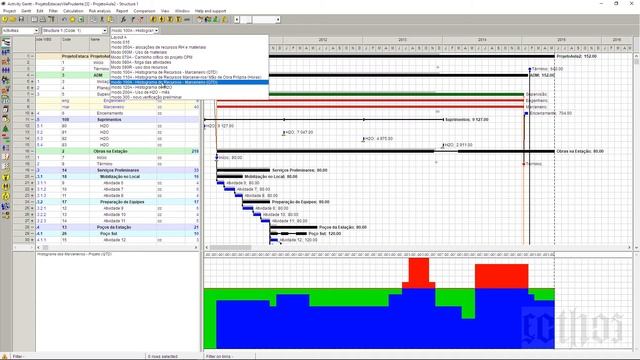Collapse the Poços da Estação group row
Screen dimensions: 640x360
coord(33,227)
